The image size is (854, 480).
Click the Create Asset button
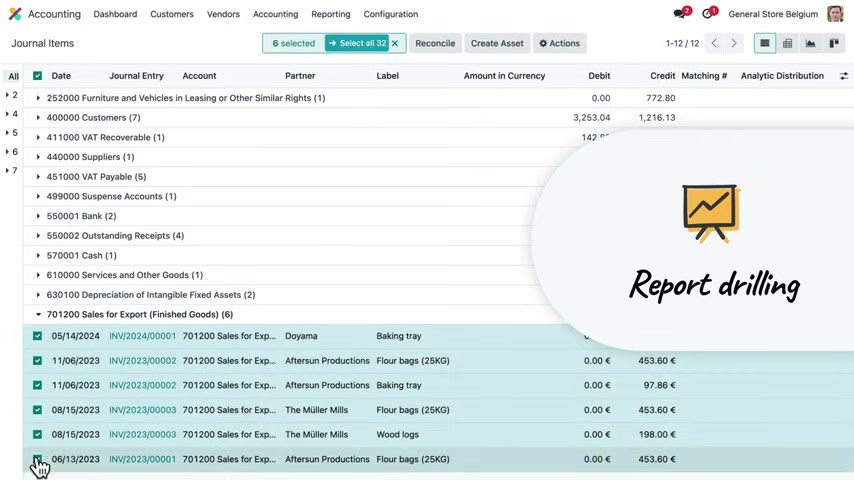(x=497, y=43)
